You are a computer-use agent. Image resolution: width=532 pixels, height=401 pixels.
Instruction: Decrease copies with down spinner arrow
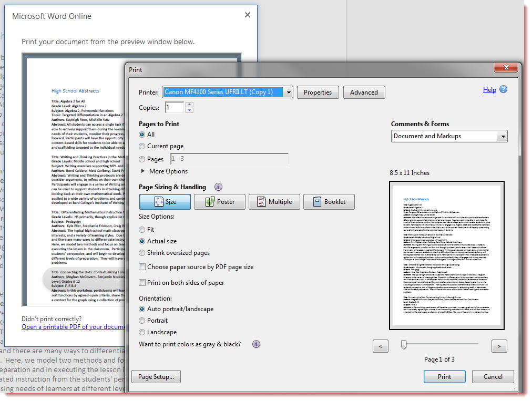[190, 110]
